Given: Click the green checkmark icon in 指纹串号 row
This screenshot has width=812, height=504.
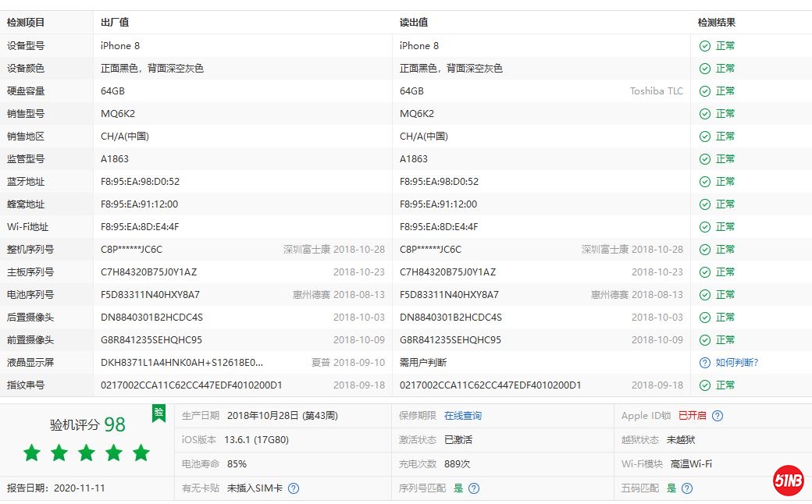Looking at the screenshot, I should [x=705, y=385].
